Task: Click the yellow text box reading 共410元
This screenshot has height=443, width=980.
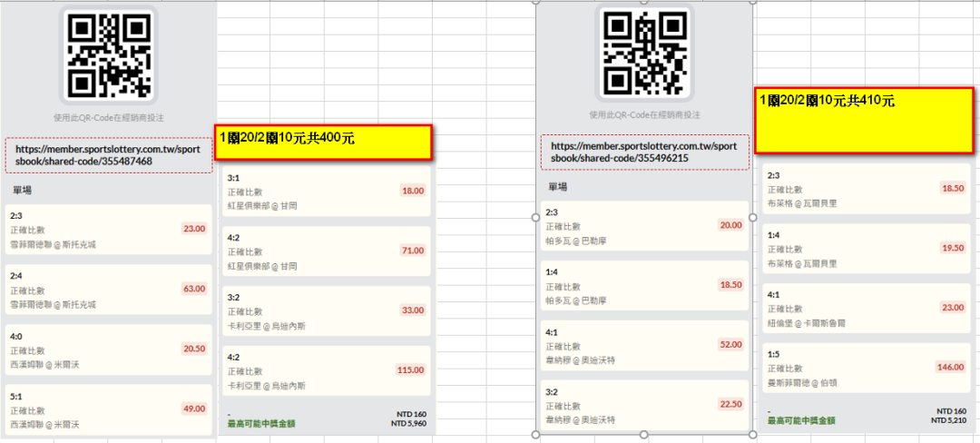Action: pyautogui.click(x=864, y=121)
